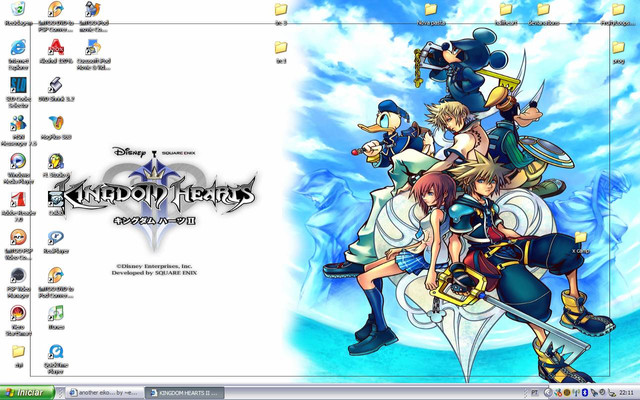Image resolution: width=640 pixels, height=400 pixels.
Task: Launch Nero StartSmart shortcut
Action: click(x=18, y=314)
